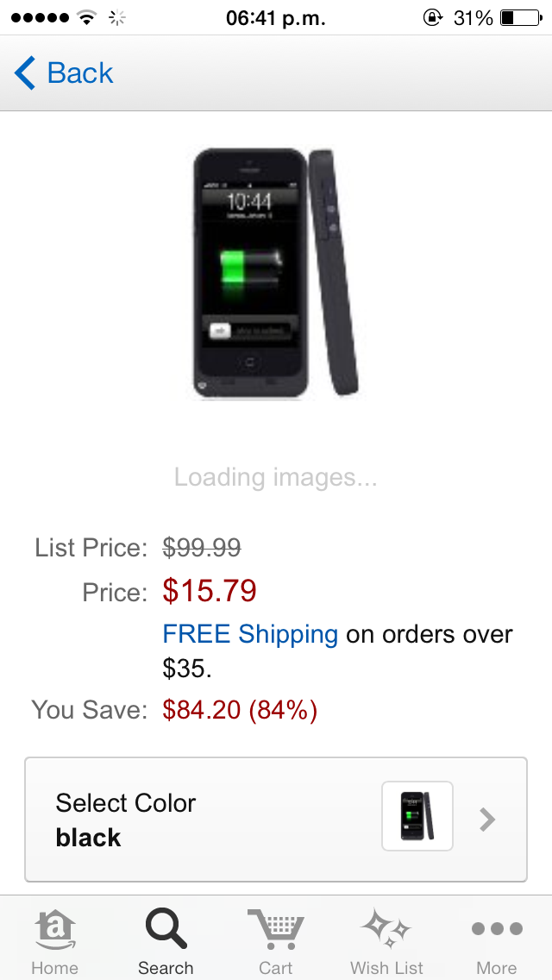Tap the black color thumbnail swatch

417,815
